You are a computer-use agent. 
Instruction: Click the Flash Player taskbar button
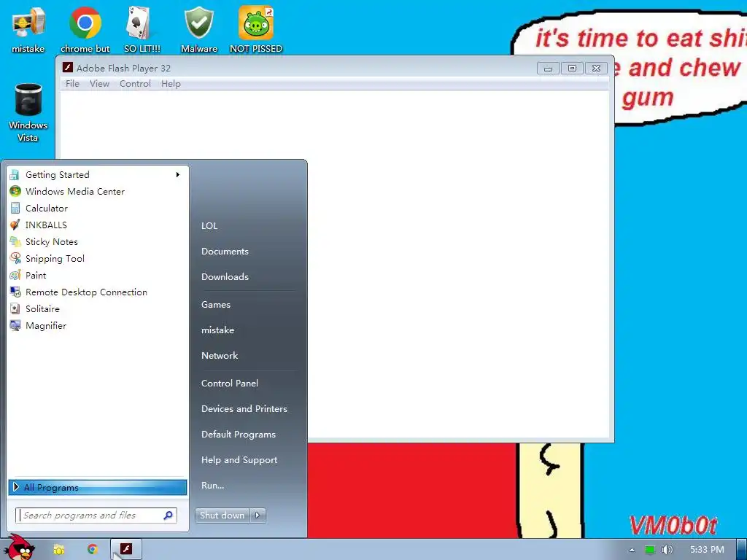(125, 549)
